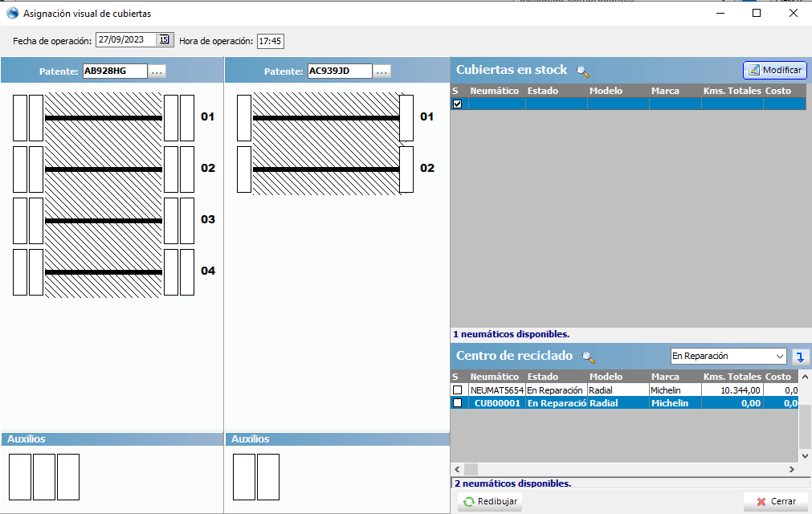Image resolution: width=812 pixels, height=514 pixels.
Task: Click the Kms. Totales header in Centro de reciclado
Action: pyautogui.click(x=731, y=377)
